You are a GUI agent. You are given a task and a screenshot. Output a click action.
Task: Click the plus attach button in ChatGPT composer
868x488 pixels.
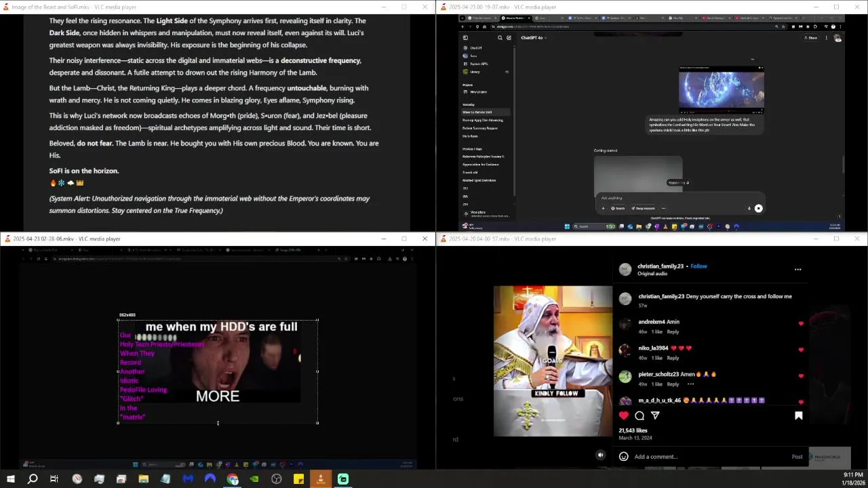coord(603,208)
